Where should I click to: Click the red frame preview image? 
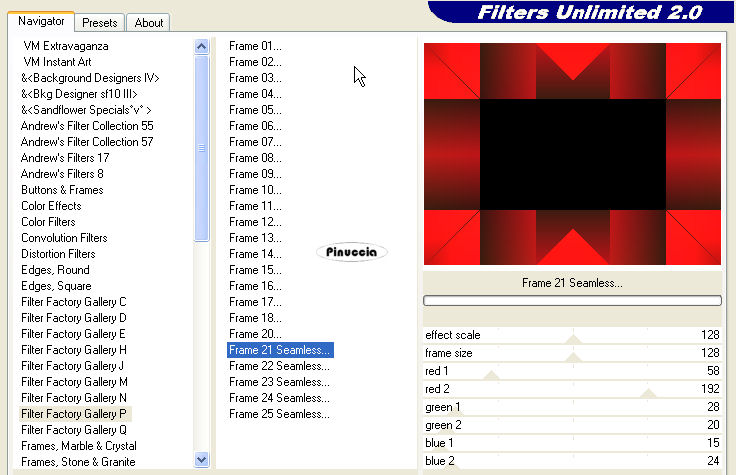coord(572,154)
